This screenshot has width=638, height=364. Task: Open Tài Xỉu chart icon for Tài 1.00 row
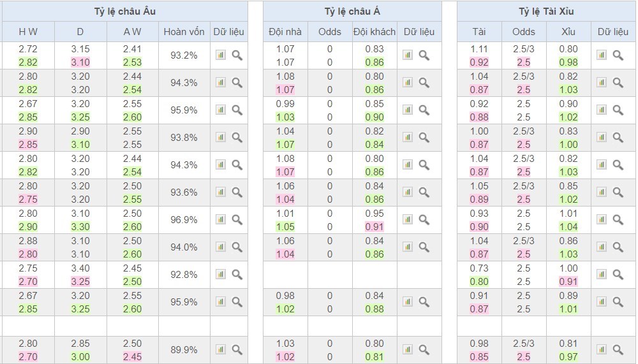coord(602,137)
